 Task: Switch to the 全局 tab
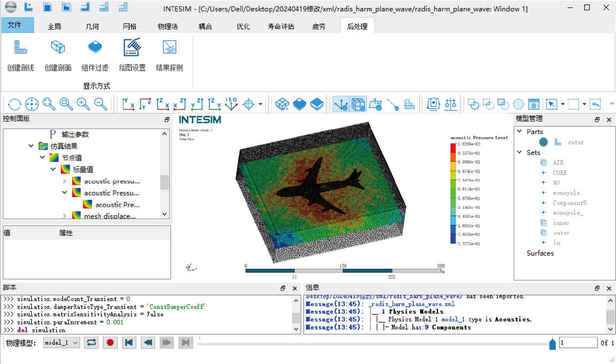[x=55, y=26]
